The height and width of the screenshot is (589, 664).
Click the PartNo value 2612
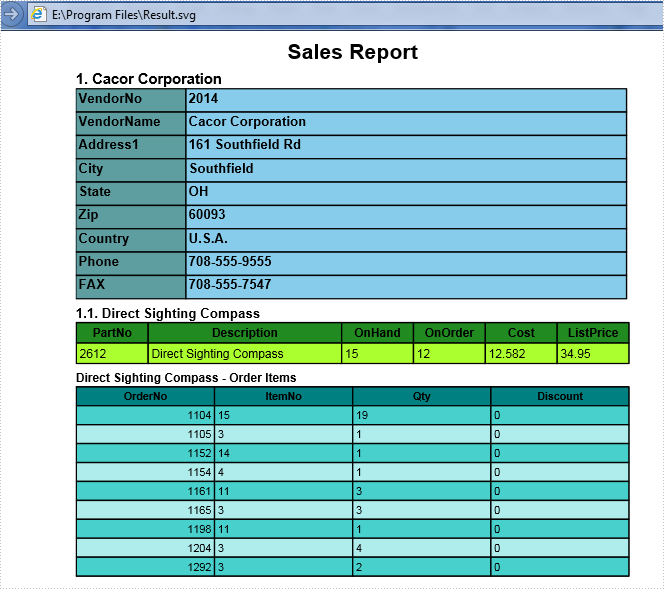pyautogui.click(x=112, y=353)
